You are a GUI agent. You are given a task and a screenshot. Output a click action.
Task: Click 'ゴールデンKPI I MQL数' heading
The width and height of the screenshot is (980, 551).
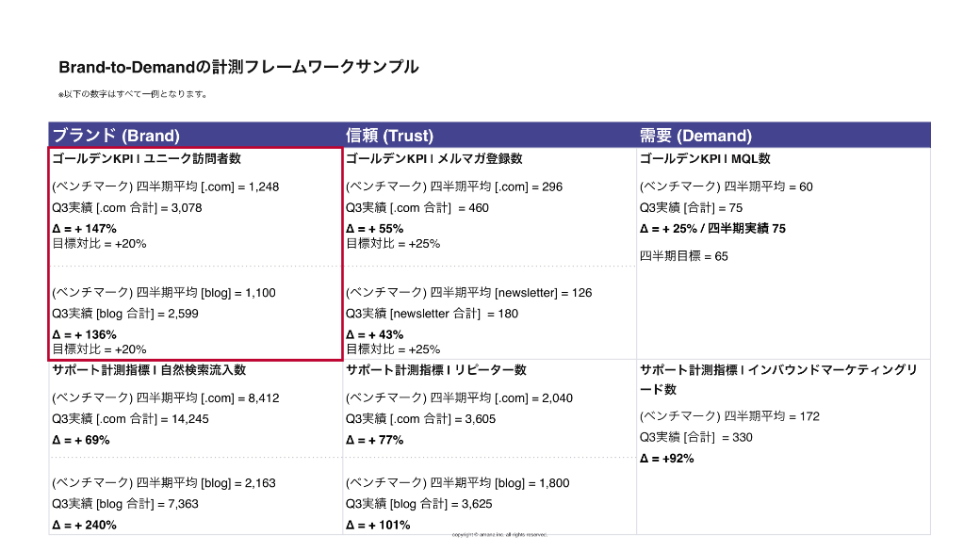705,158
